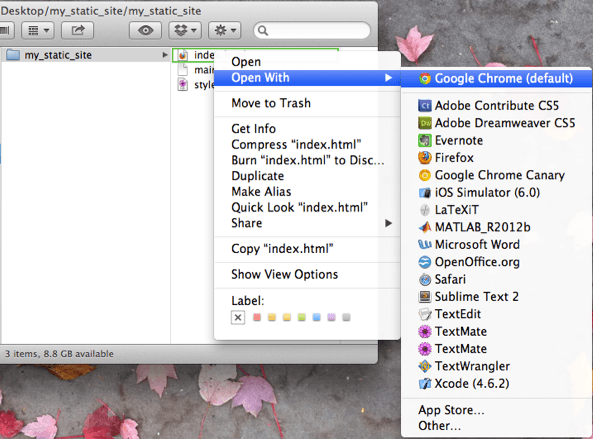Viewport: 593px width, 439px height.
Task: Choose Make Alias
Action: tap(307, 192)
